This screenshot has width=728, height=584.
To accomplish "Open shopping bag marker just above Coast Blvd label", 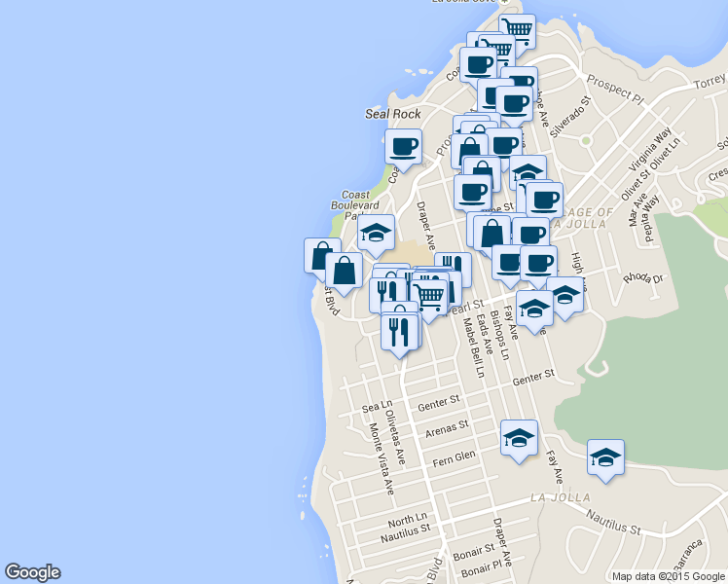I will (344, 270).
